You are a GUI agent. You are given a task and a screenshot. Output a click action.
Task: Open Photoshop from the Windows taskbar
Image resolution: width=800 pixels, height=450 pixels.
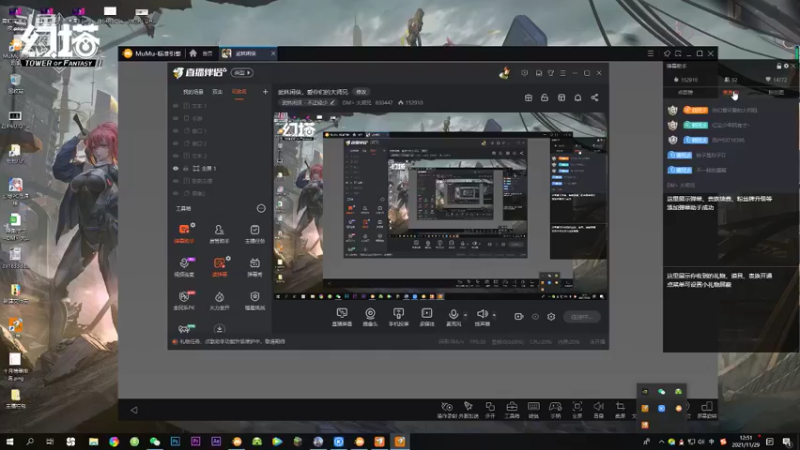(x=175, y=441)
